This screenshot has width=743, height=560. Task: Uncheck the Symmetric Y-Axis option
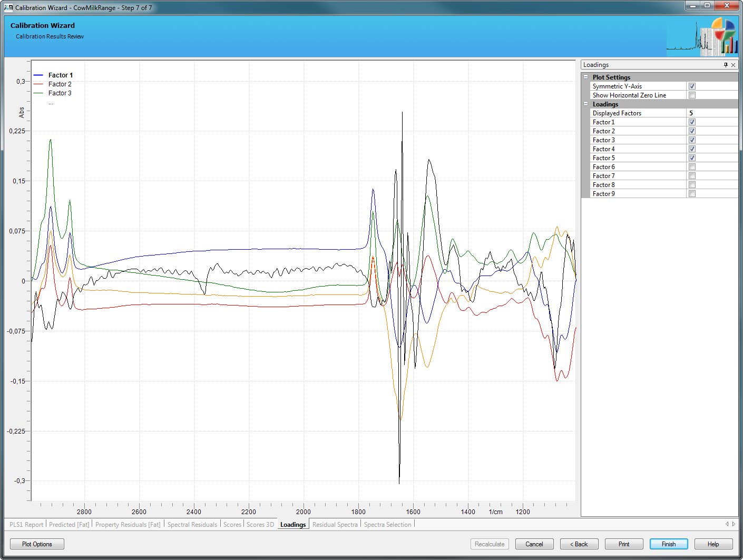click(x=692, y=86)
